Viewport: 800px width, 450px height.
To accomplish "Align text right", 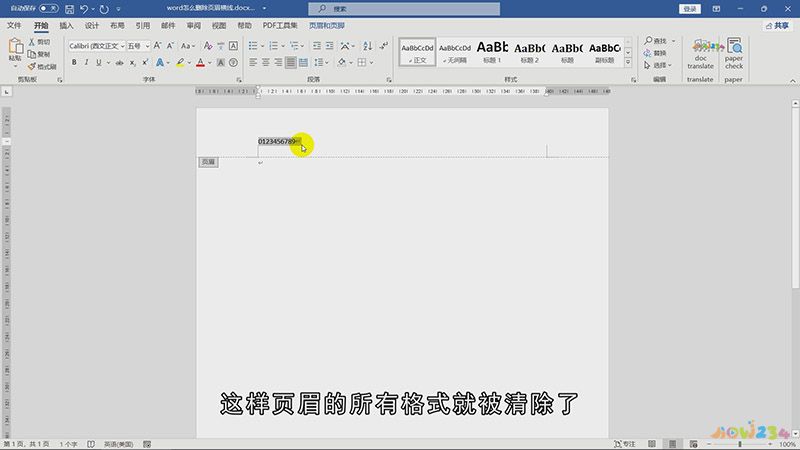I will [x=278, y=62].
